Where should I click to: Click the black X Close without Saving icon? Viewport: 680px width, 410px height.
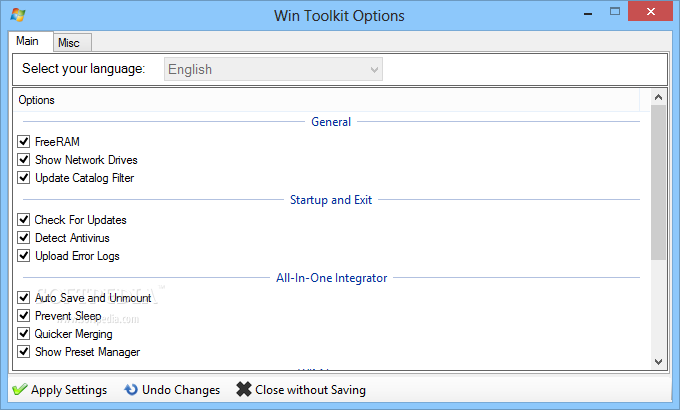(243, 390)
